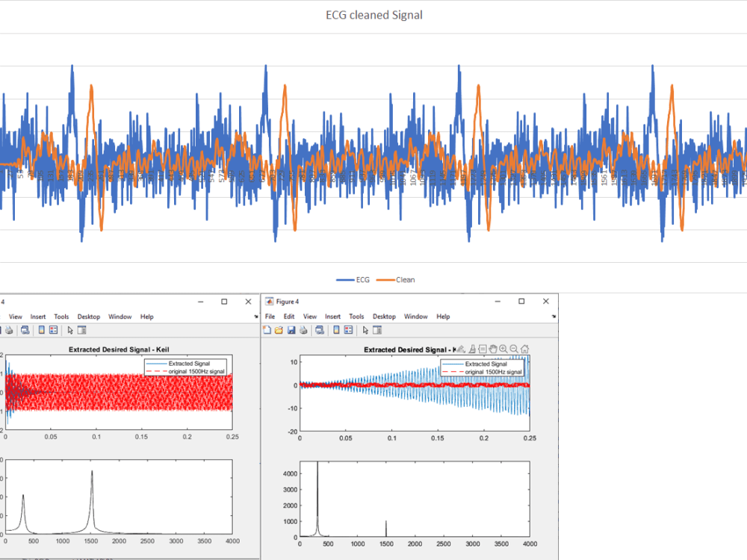This screenshot has width=747, height=560.
Task: Click the dock arrow beside Figure 4's Help menu
Action: 554,317
